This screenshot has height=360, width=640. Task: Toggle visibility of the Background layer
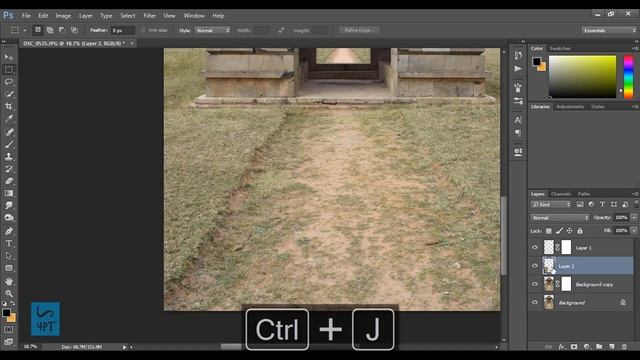[535, 302]
